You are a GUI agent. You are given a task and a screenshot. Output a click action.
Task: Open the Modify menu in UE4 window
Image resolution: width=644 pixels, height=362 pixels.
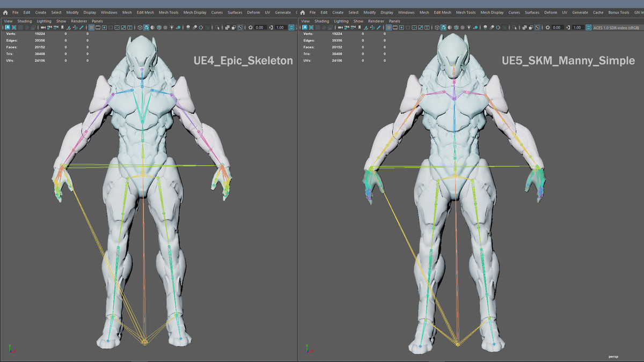tap(72, 12)
